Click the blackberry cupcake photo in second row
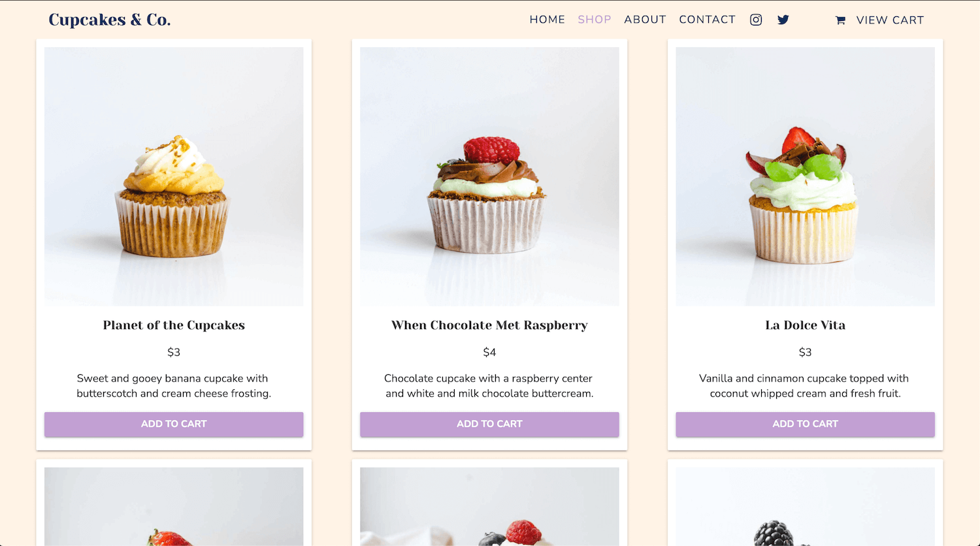Viewport: 980px width, 546px height. [x=805, y=506]
